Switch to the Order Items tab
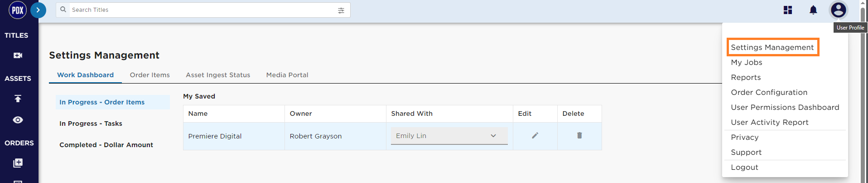868x183 pixels. tap(150, 75)
